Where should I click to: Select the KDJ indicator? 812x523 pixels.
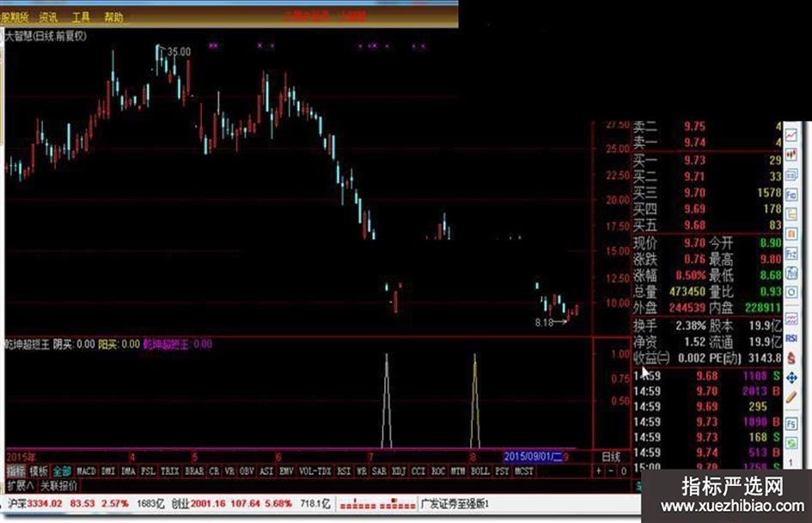pyautogui.click(x=399, y=471)
